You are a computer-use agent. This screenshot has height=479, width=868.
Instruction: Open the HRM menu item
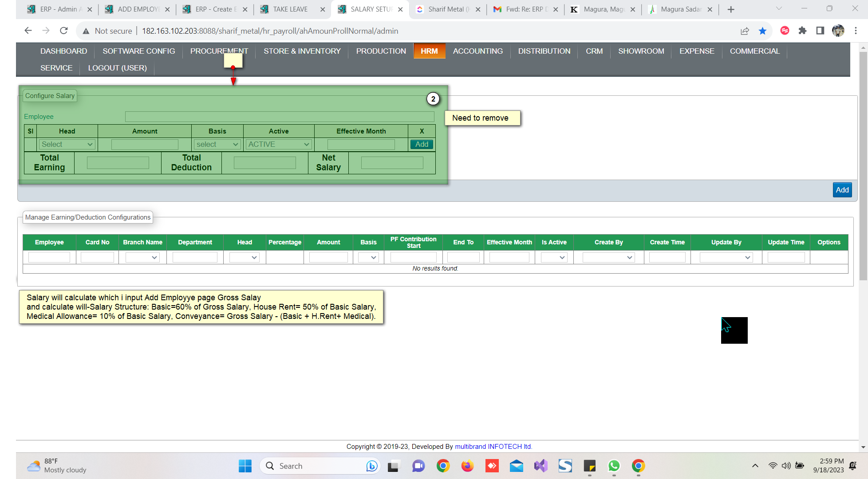pos(429,51)
